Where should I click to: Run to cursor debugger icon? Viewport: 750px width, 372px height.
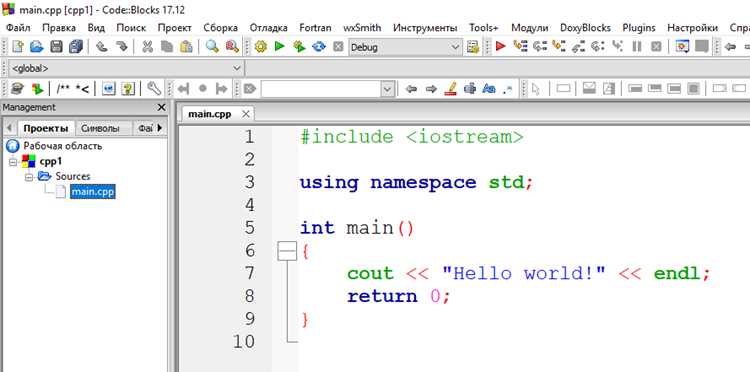pyautogui.click(x=520, y=46)
